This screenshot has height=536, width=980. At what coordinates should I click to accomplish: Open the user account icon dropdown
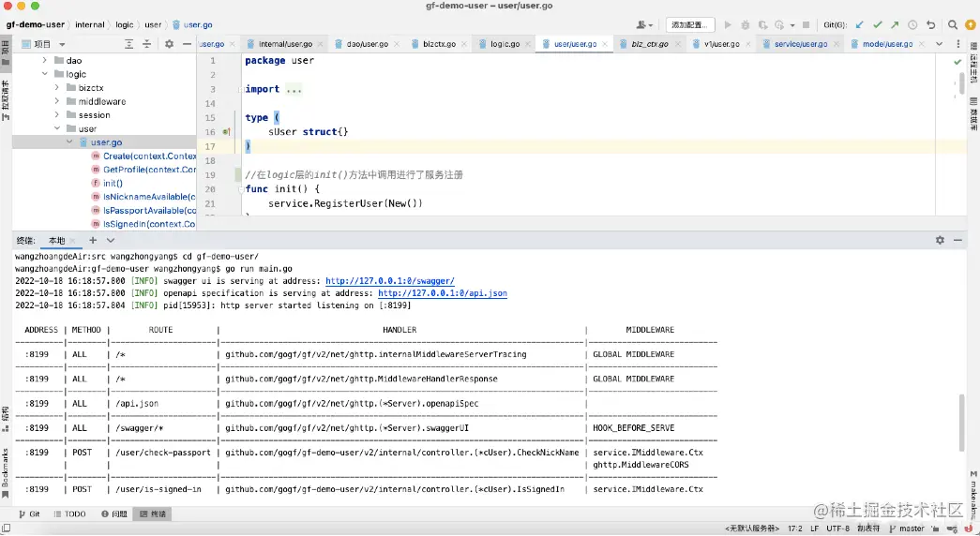coord(644,25)
